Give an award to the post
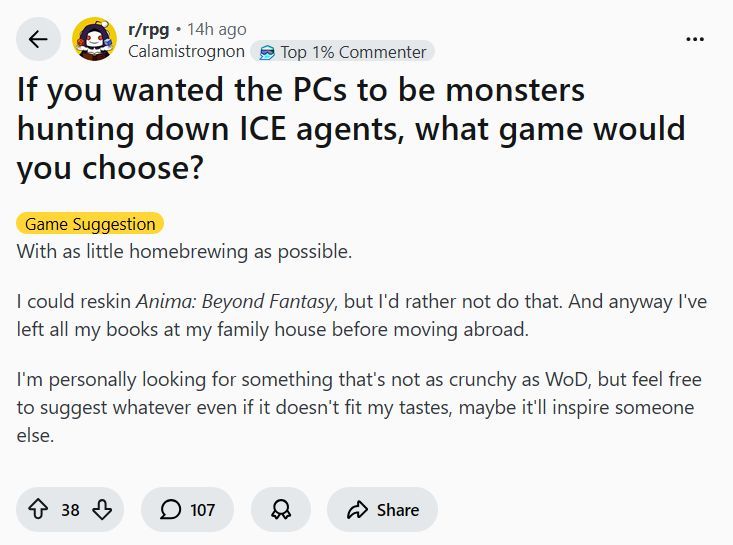This screenshot has width=733, height=545. point(281,510)
